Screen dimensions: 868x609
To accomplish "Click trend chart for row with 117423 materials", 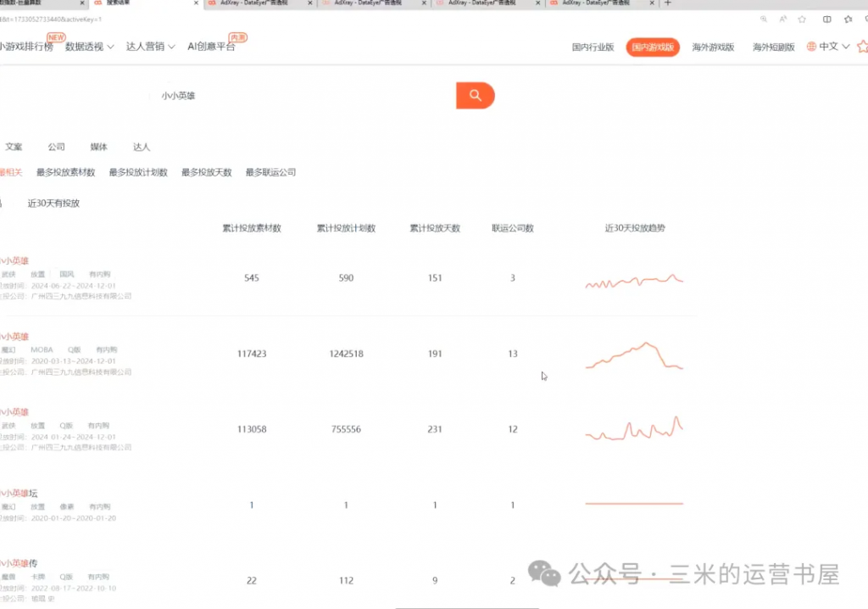I will pos(633,355).
